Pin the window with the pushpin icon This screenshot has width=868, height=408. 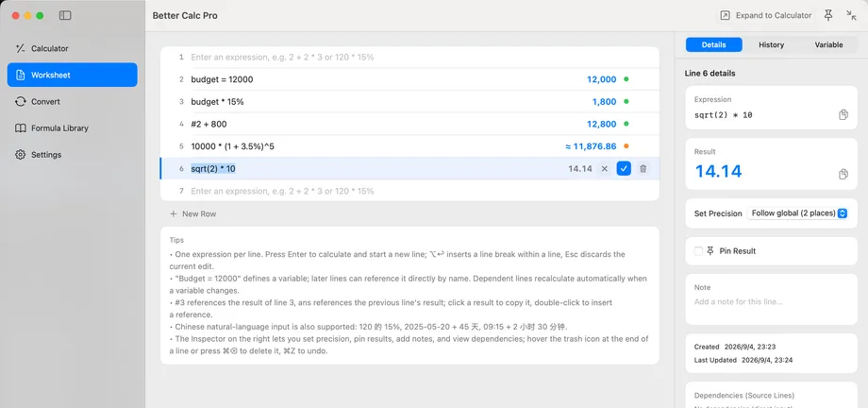(x=828, y=15)
